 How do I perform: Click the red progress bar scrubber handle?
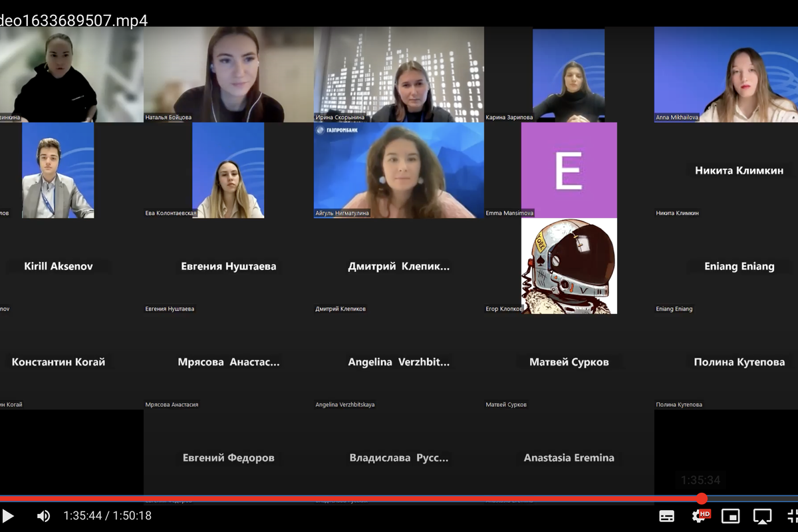(702, 499)
